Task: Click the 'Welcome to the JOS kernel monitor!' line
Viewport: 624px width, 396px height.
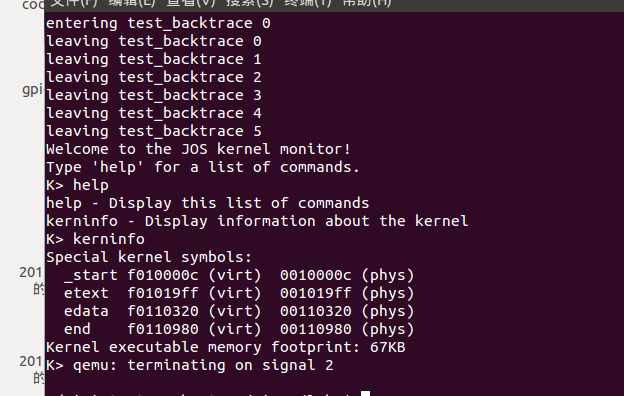Action: 198,149
